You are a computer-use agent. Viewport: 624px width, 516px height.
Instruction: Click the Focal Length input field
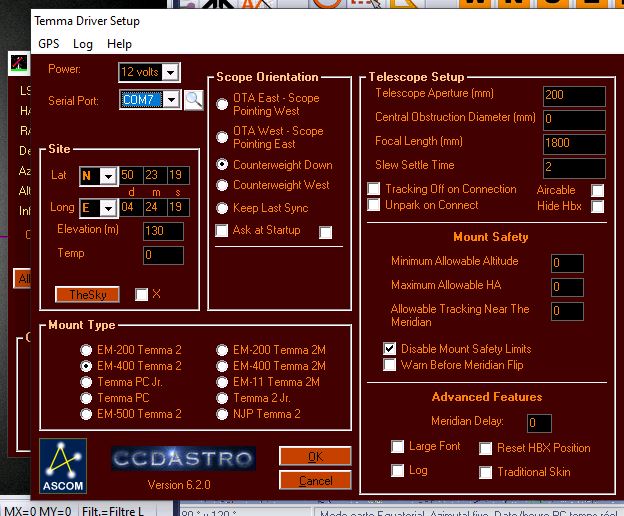[x=574, y=143]
